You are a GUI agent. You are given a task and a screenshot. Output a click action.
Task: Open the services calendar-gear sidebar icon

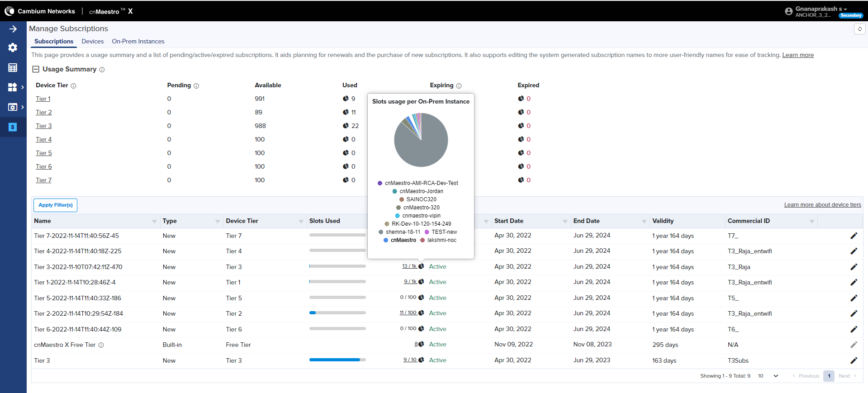pos(13,107)
